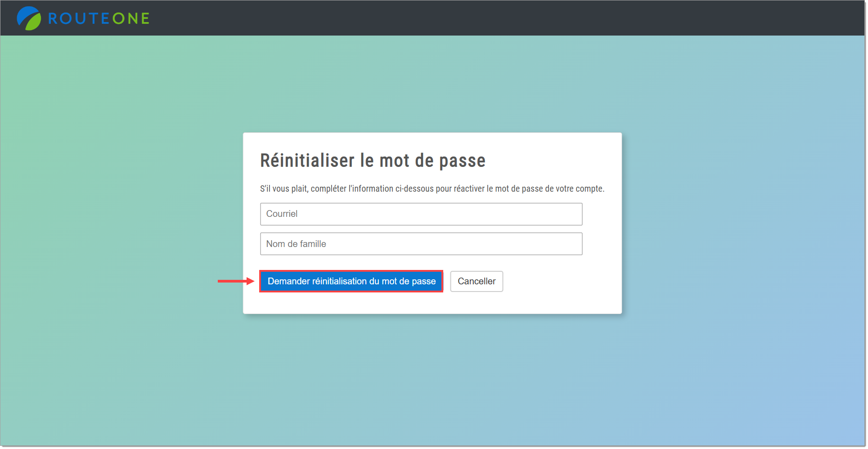Screen dimensions: 868x449
Task: Click the red arrow pointing at the button
Action: click(235, 281)
